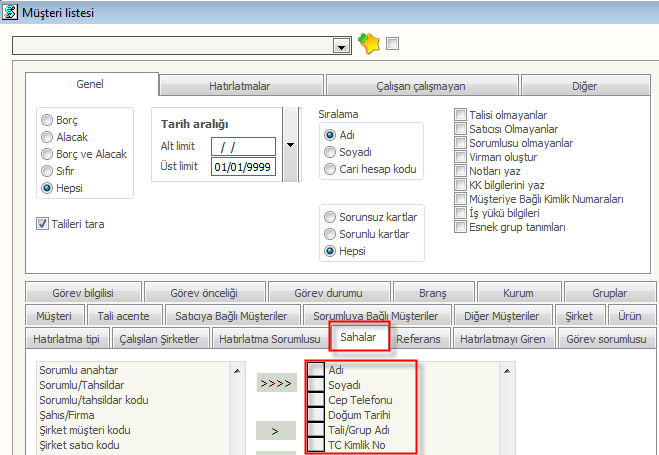Tick the checkbox beside the star icon
The image size is (659, 455).
(392, 44)
